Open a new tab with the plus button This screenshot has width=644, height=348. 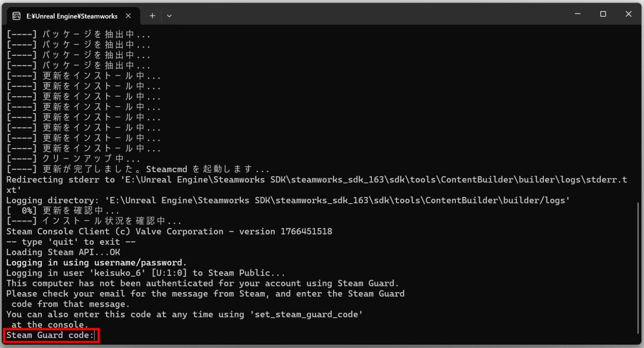[x=152, y=16]
